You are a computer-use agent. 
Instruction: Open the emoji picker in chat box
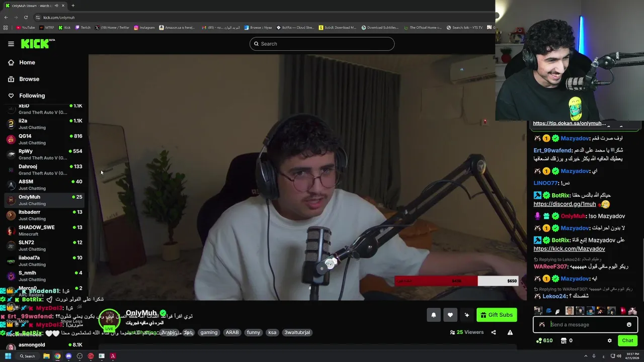tap(629, 325)
